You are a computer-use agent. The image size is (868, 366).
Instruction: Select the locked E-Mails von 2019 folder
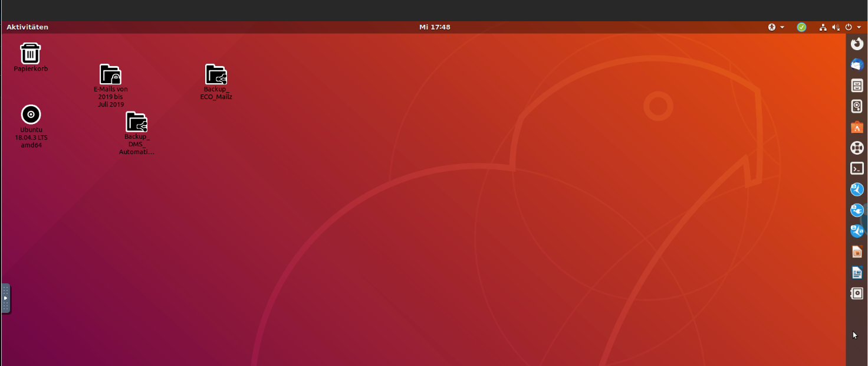[110, 75]
